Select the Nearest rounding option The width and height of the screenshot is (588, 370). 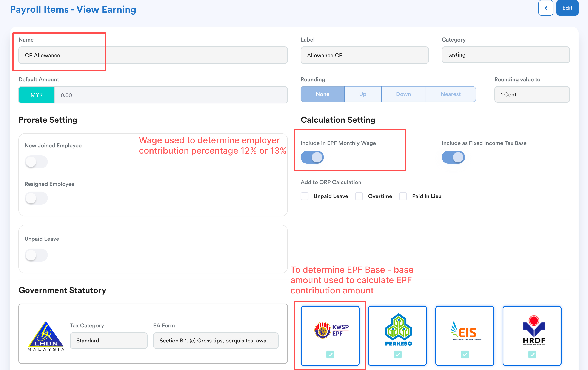click(451, 94)
